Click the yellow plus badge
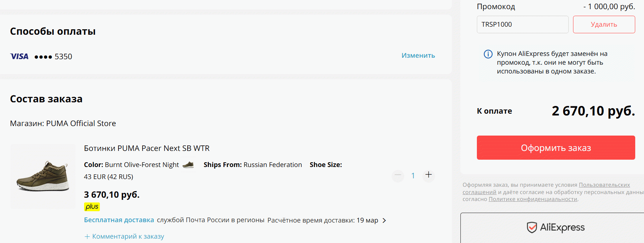The height and width of the screenshot is (243, 644). 92,207
